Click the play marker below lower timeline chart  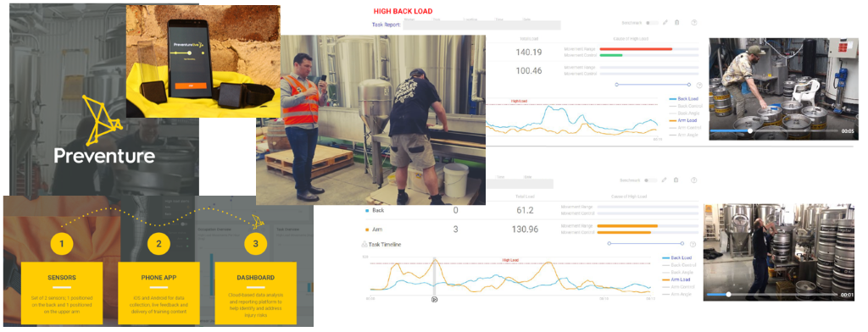[435, 299]
